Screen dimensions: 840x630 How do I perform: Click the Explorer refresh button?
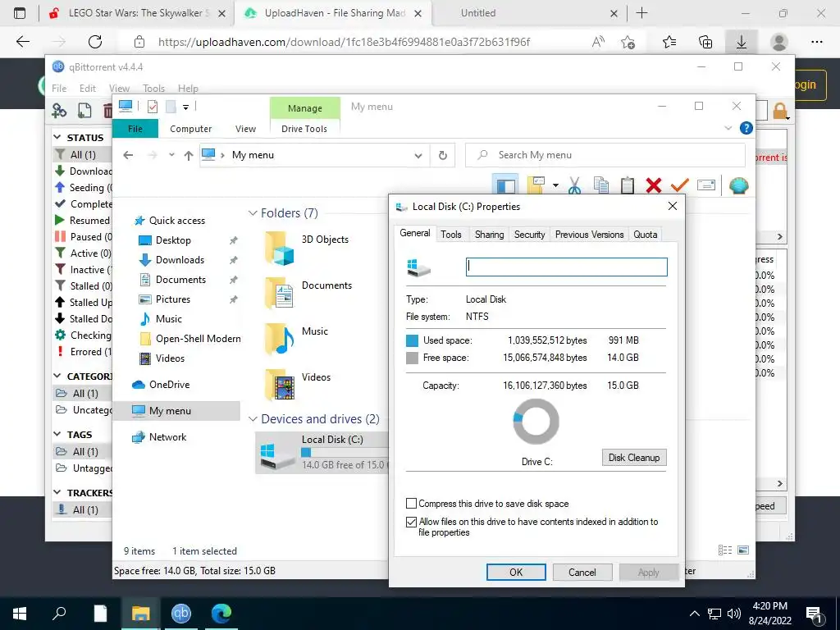[x=442, y=155]
